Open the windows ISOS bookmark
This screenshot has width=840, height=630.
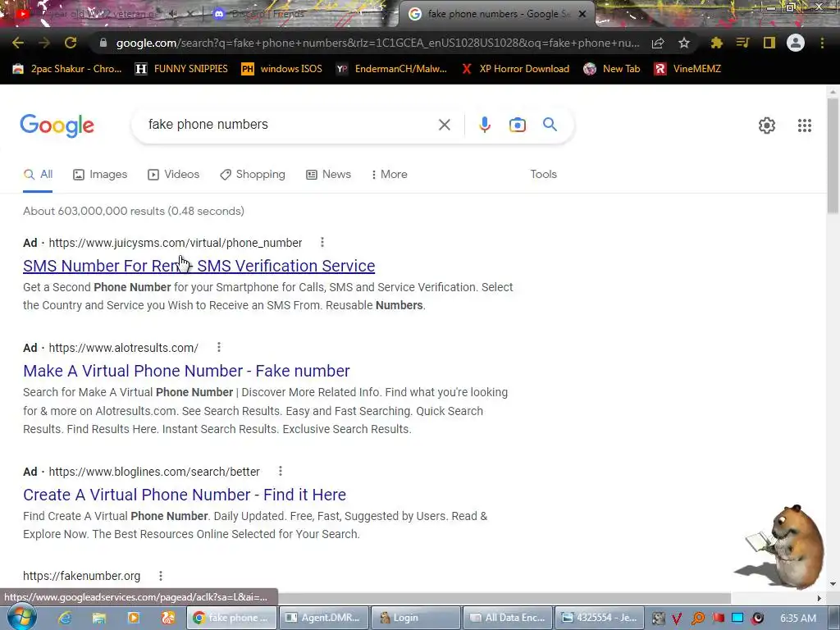[x=282, y=69]
